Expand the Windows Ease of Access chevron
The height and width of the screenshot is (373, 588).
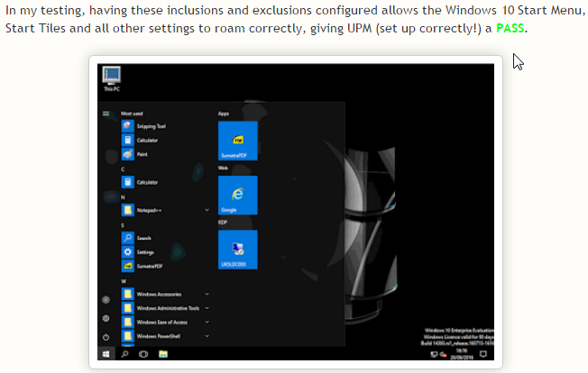tap(207, 322)
